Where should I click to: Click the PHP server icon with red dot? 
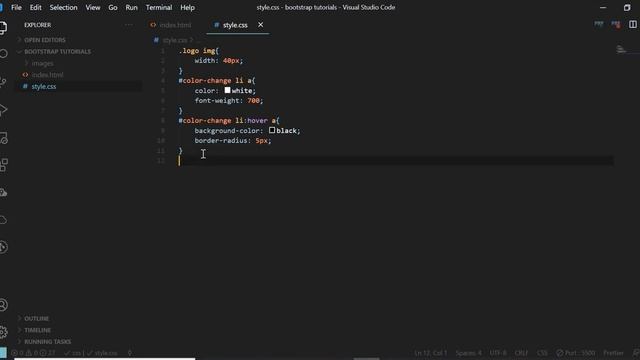coord(616,24)
